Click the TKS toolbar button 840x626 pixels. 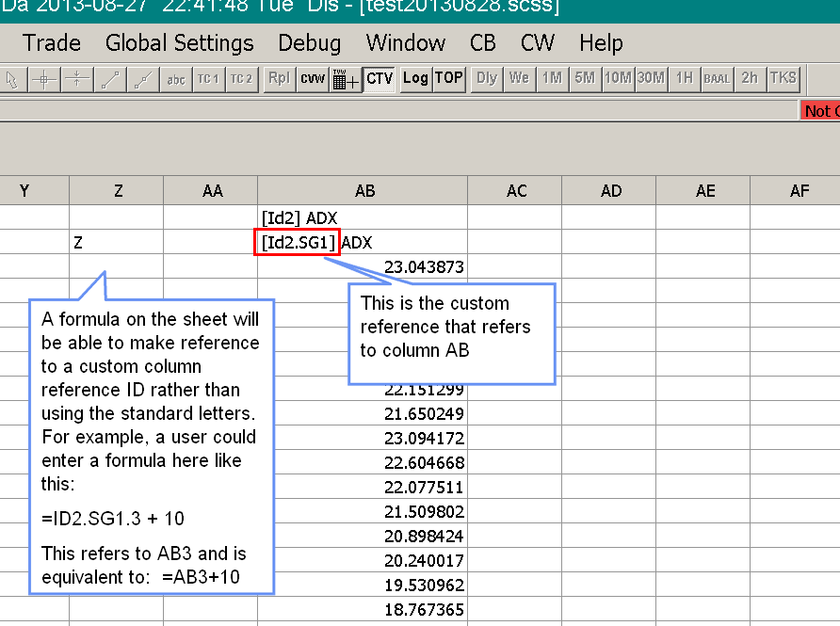tap(783, 79)
